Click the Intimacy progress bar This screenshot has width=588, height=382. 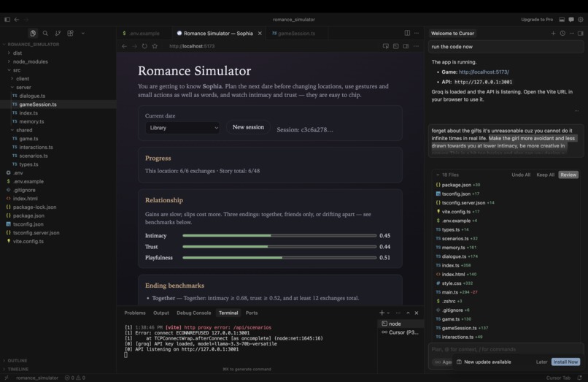279,235
